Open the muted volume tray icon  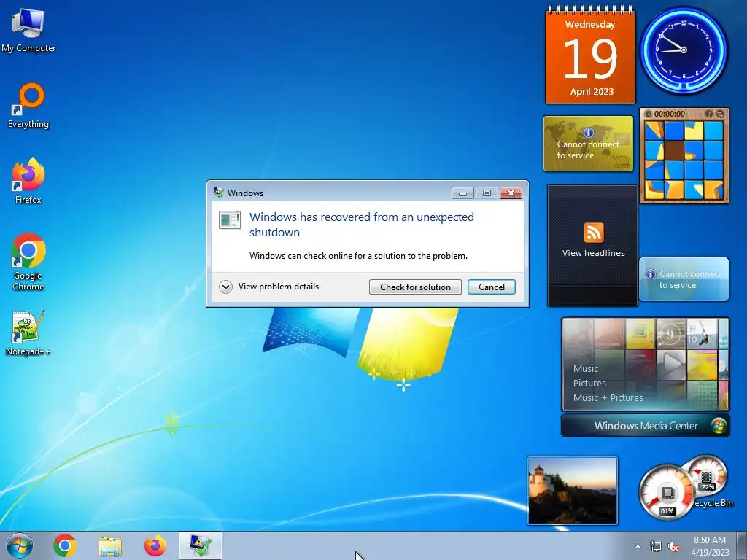point(673,546)
